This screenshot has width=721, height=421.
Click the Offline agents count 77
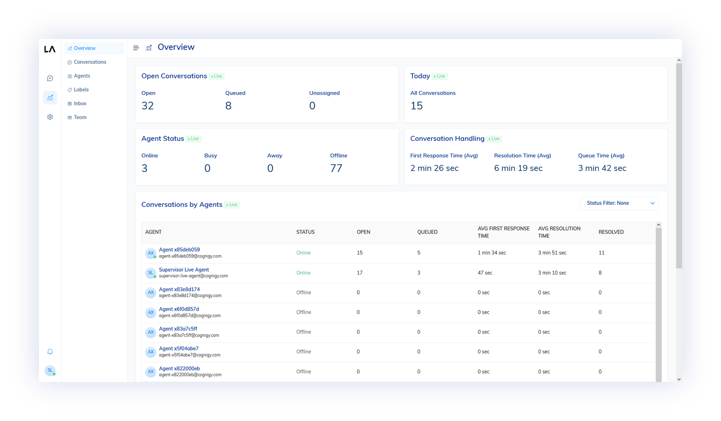[336, 169]
